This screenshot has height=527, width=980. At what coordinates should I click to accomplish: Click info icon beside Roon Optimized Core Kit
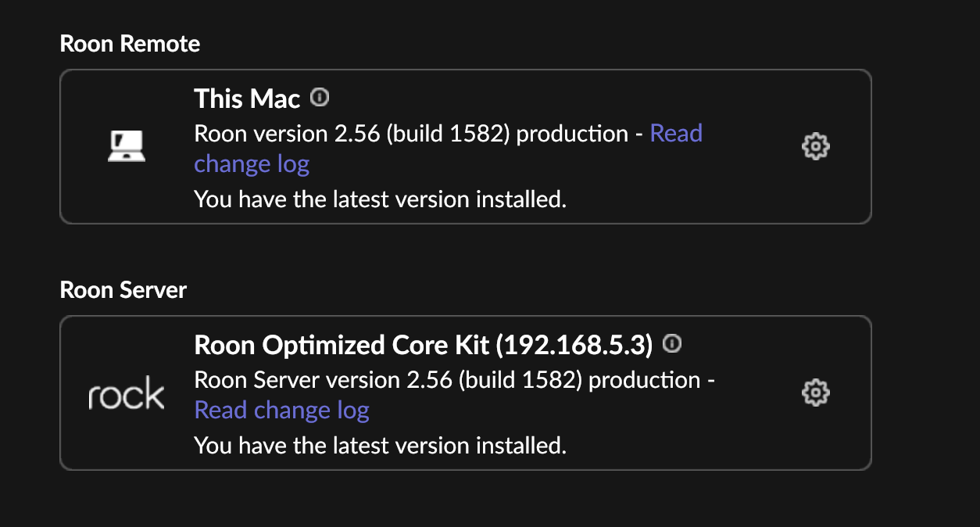coord(672,343)
